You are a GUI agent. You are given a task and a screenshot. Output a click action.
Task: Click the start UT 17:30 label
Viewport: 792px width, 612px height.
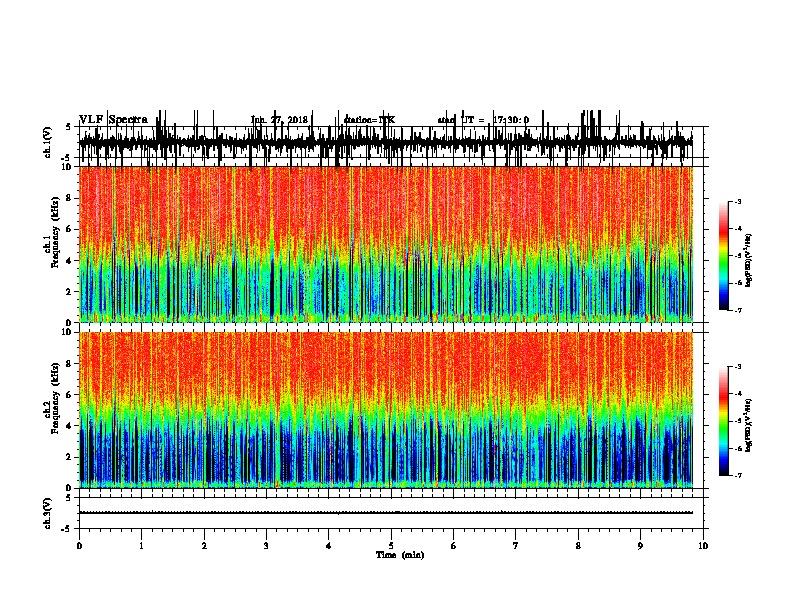483,120
